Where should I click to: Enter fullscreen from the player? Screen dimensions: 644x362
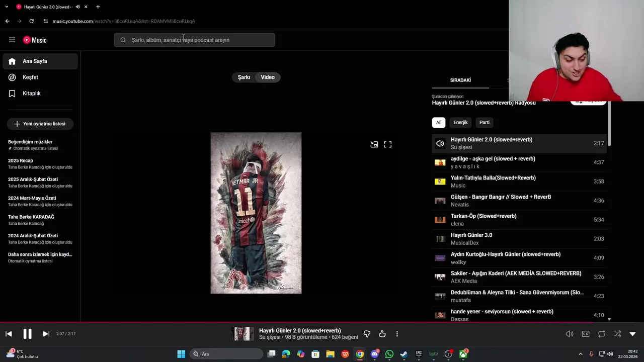388,144
